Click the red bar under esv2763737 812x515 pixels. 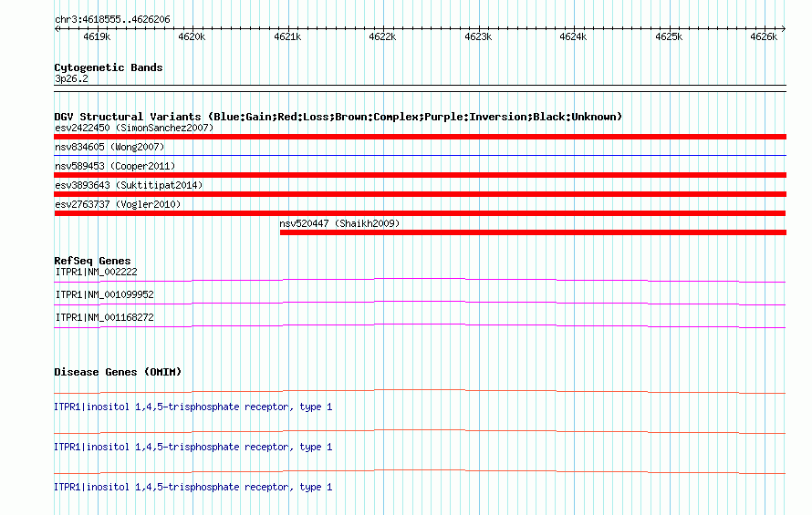[420, 213]
